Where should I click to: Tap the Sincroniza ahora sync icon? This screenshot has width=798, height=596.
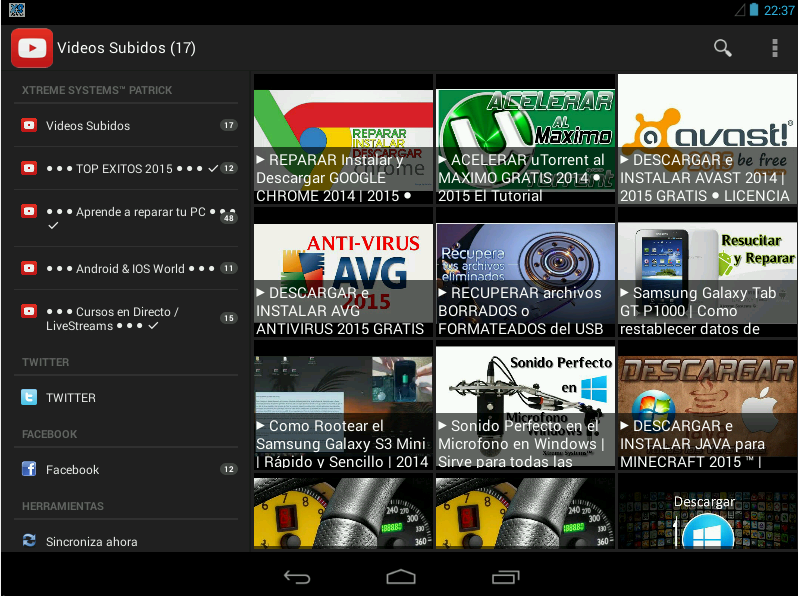(29, 541)
